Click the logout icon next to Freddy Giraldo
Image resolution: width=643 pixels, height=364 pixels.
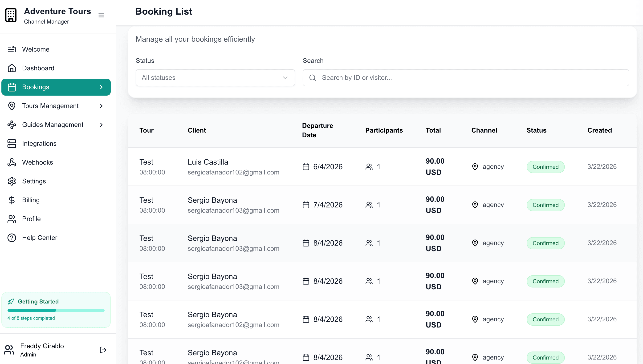[x=103, y=350]
